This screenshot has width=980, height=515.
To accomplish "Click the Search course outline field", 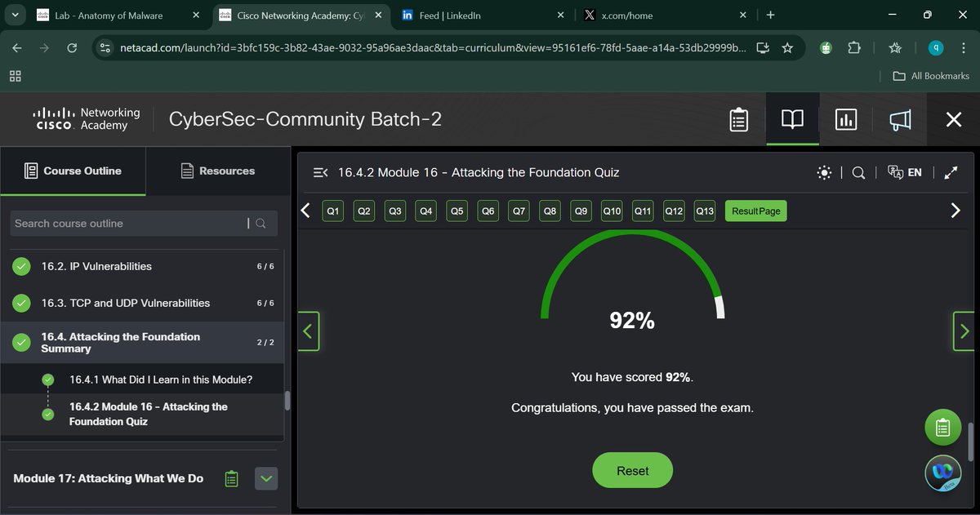I will click(131, 223).
